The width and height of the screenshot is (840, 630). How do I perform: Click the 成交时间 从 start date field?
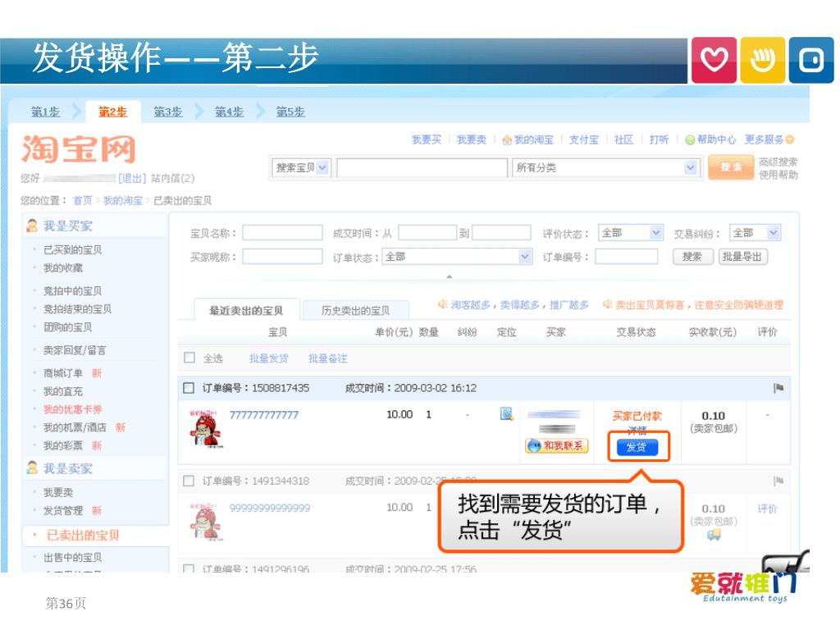coord(427,232)
